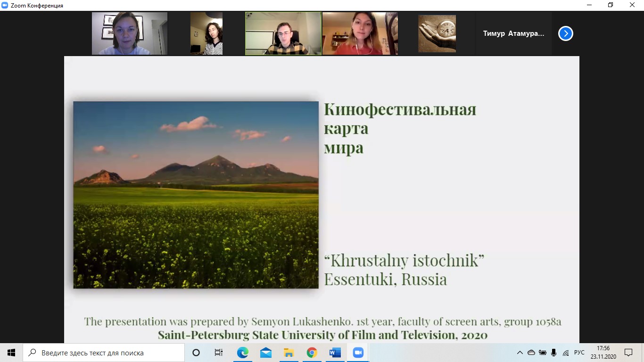Show hidden system tray icons chevron
This screenshot has height=362, width=644.
coord(520,353)
